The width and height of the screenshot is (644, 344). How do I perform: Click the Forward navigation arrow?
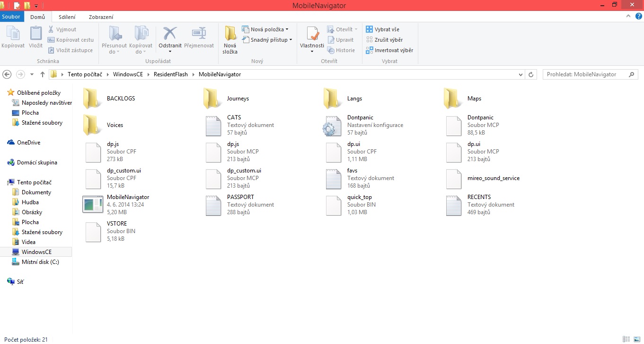pyautogui.click(x=20, y=74)
